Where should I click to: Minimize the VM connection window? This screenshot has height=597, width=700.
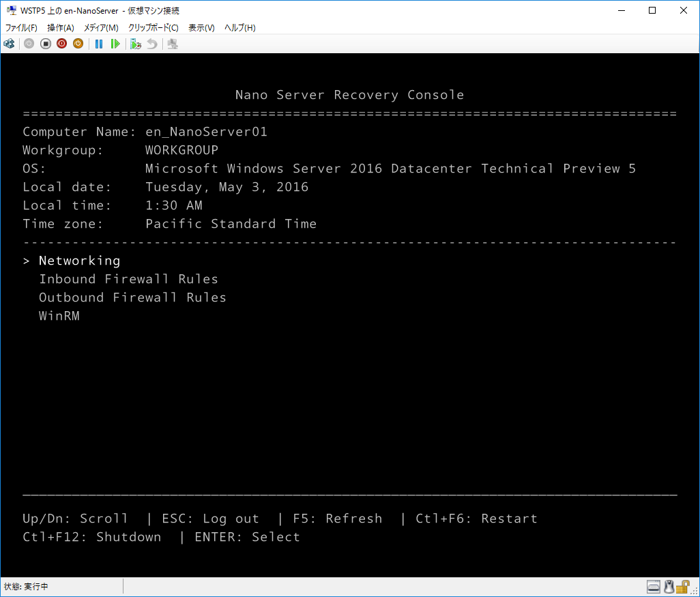621,10
